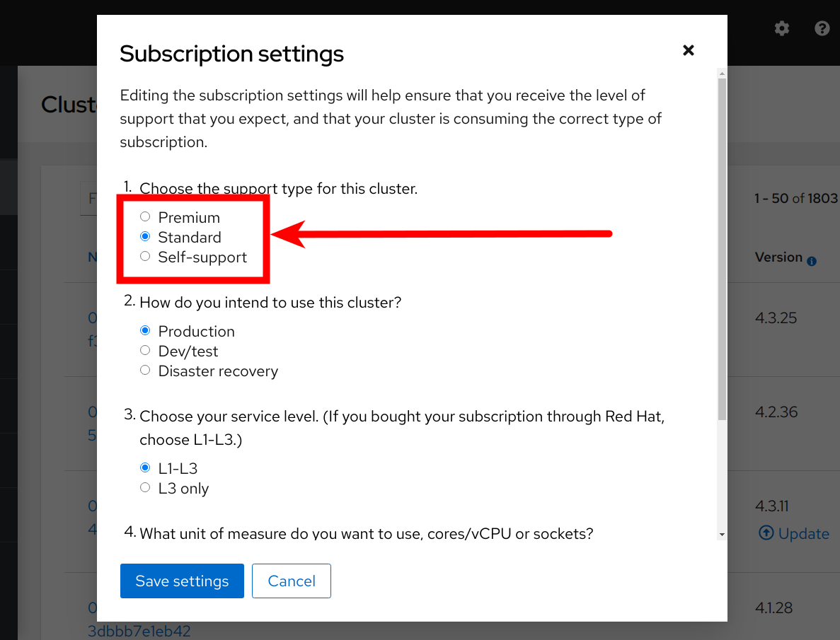This screenshot has width=840, height=640.
Task: Click the Save settings button
Action: pyautogui.click(x=182, y=581)
